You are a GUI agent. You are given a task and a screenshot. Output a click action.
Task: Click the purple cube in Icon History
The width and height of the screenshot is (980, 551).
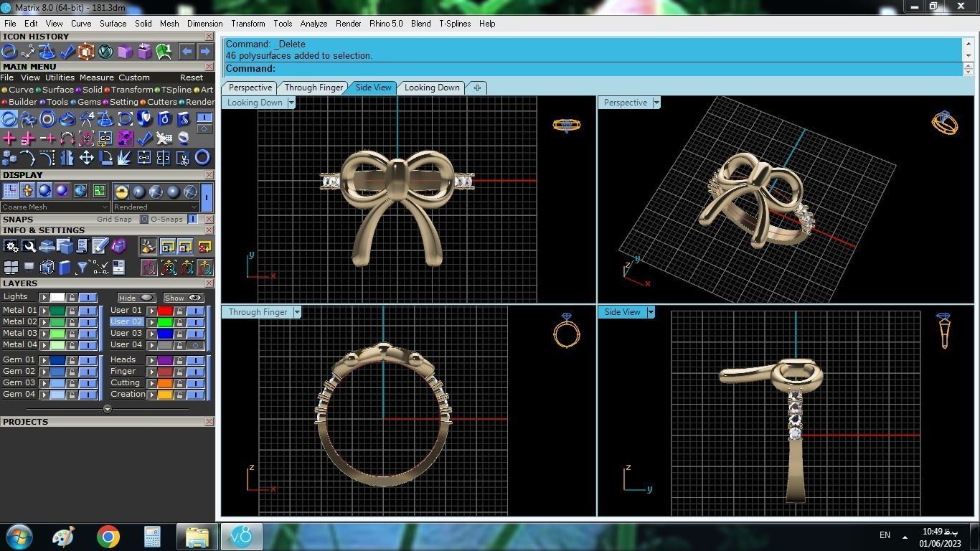pyautogui.click(x=125, y=52)
